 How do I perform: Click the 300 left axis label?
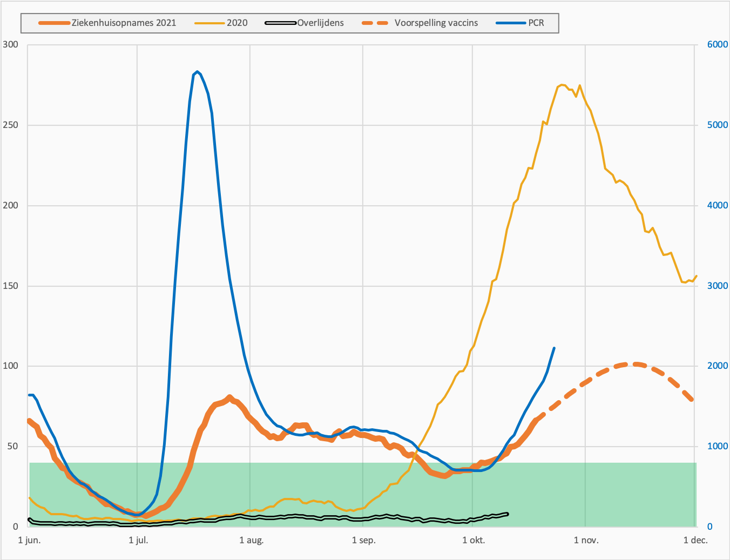coord(10,44)
